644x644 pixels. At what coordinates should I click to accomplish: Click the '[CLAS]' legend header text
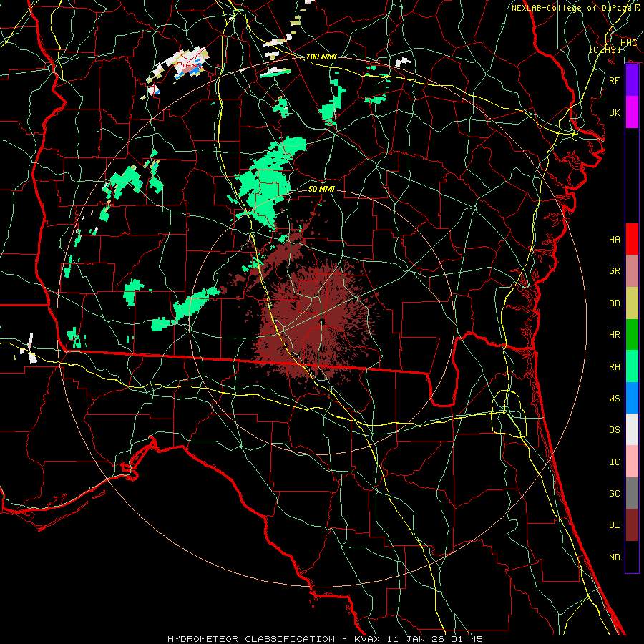point(605,49)
